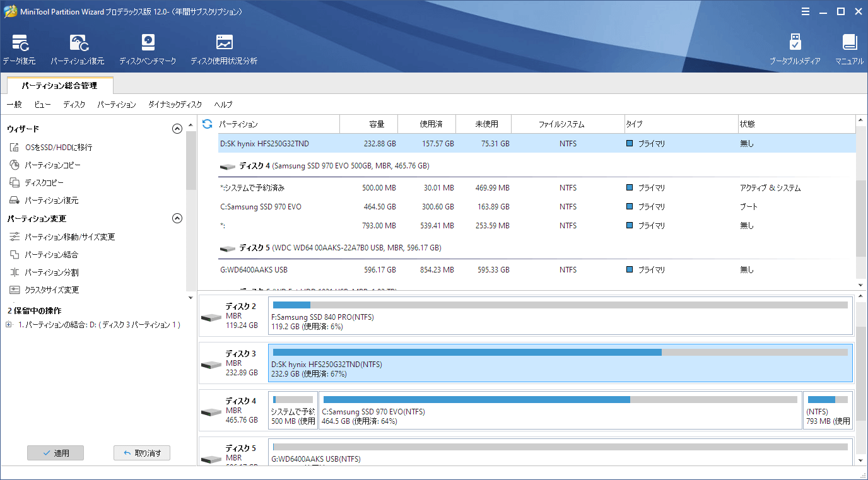Click C:Samsung SSD 970 EVO usage bar
This screenshot has height=480, width=868.
pyautogui.click(x=560, y=399)
